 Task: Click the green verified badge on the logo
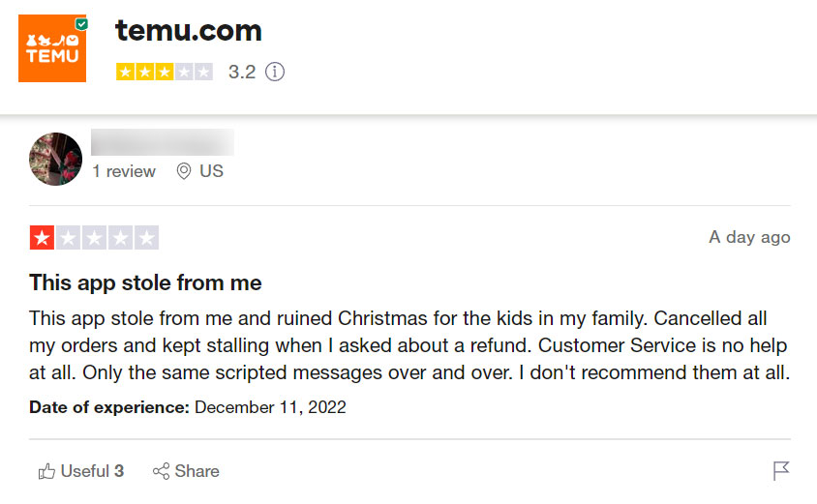point(81,21)
